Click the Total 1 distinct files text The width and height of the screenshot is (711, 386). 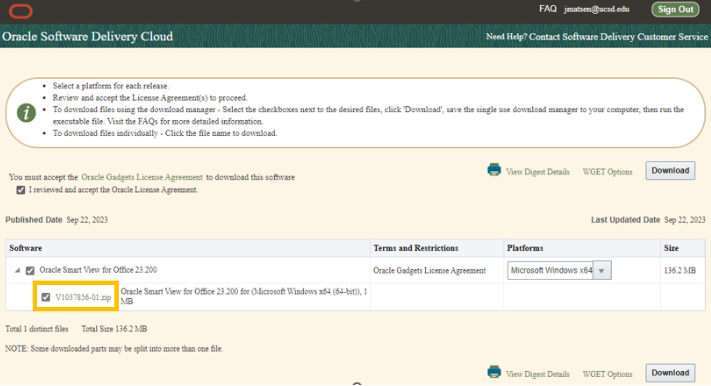(37, 329)
